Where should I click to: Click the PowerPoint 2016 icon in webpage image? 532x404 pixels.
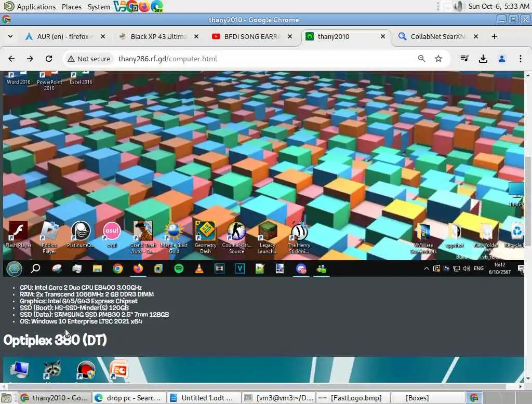click(x=49, y=80)
